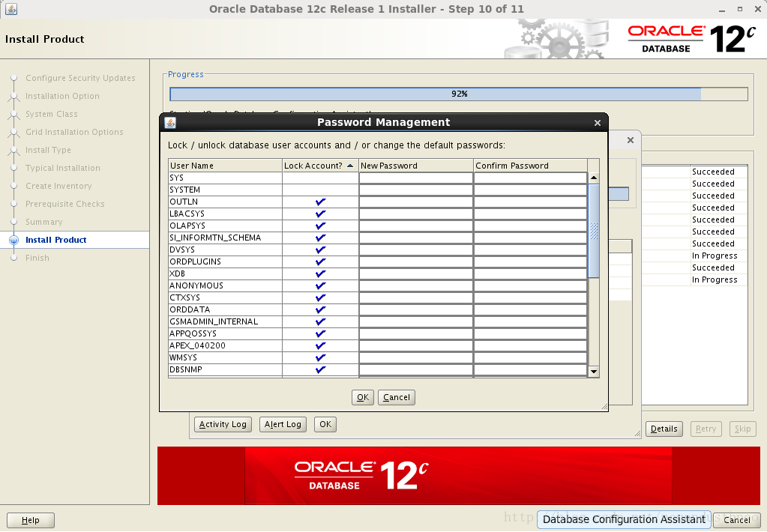The image size is (767, 532).
Task: Click New Password field for SYSTEM
Action: pyautogui.click(x=416, y=190)
